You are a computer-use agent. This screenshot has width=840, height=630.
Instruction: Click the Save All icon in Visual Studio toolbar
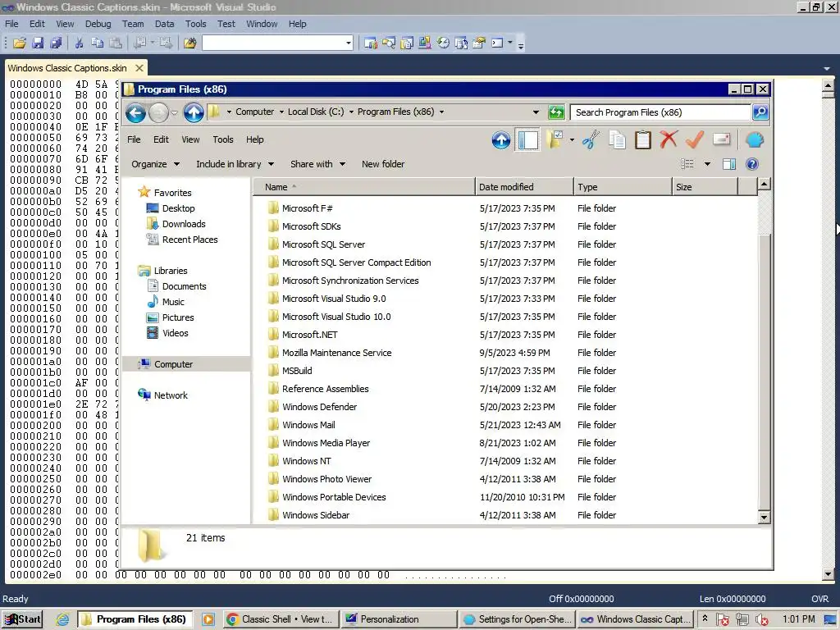[x=56, y=43]
